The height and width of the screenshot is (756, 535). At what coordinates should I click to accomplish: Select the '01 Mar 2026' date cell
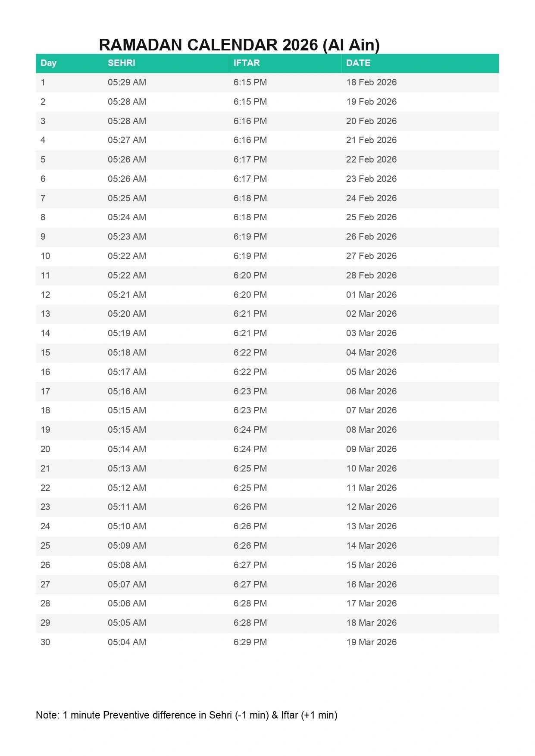(371, 295)
